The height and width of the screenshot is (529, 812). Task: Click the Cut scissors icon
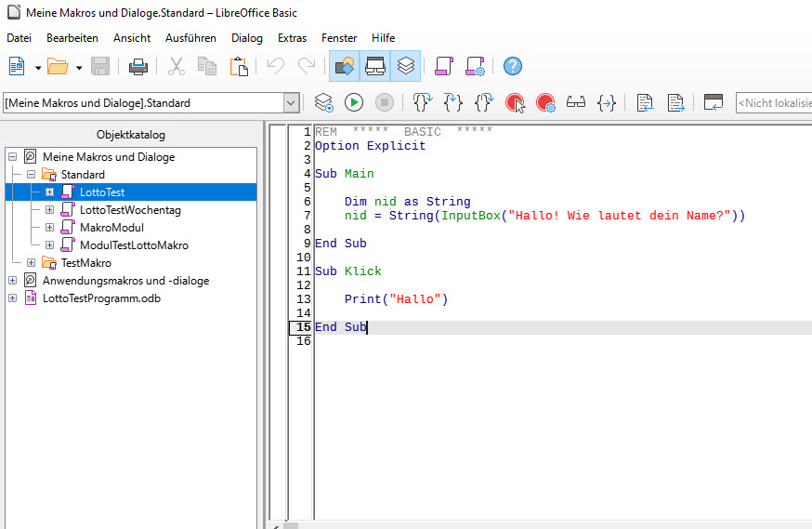tap(177, 66)
